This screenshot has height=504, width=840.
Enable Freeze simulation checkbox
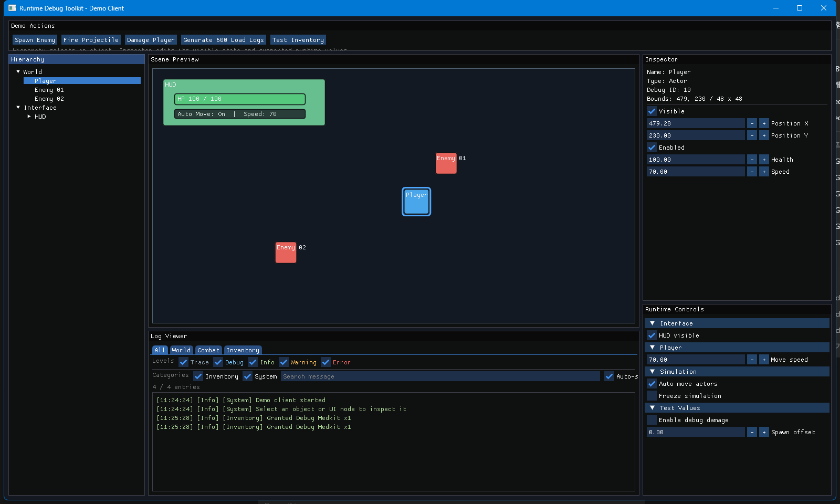(652, 396)
